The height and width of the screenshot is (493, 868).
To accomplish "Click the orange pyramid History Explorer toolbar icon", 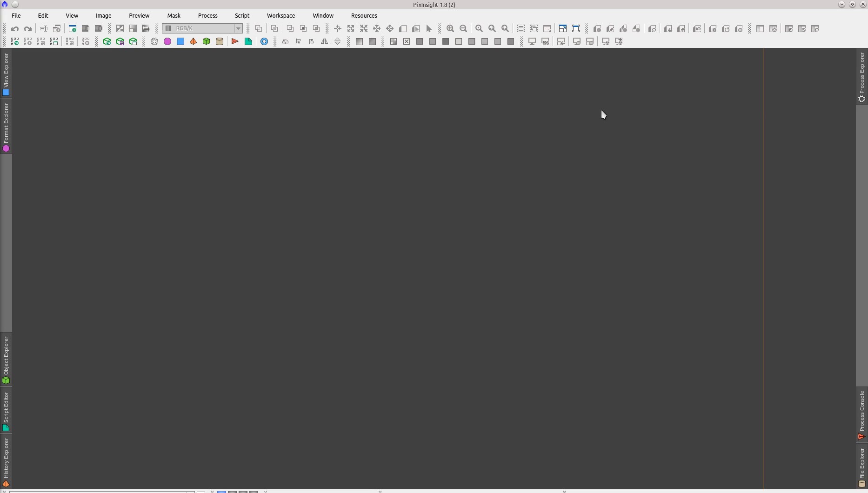I will (x=194, y=42).
